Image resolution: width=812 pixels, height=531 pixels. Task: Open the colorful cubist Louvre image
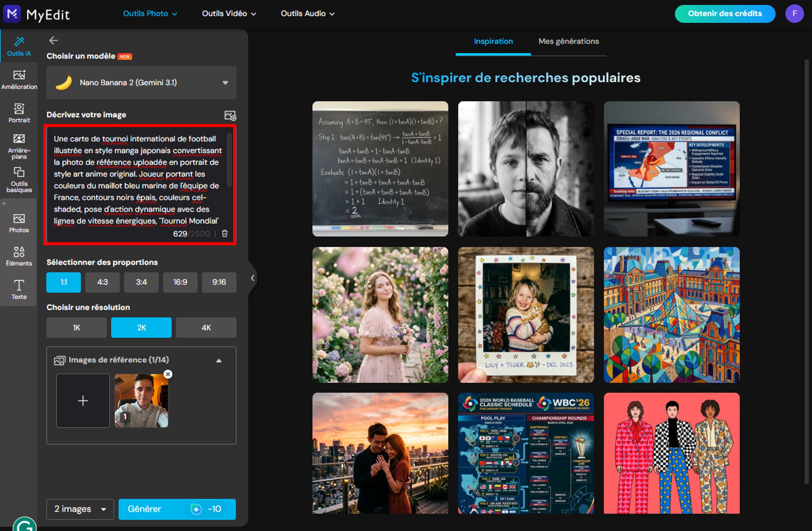coord(672,315)
